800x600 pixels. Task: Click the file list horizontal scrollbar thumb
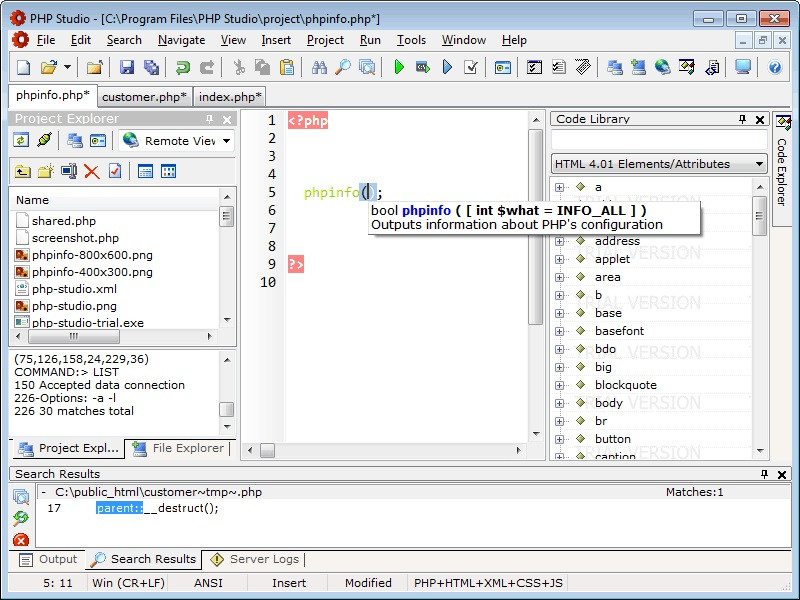[74, 336]
